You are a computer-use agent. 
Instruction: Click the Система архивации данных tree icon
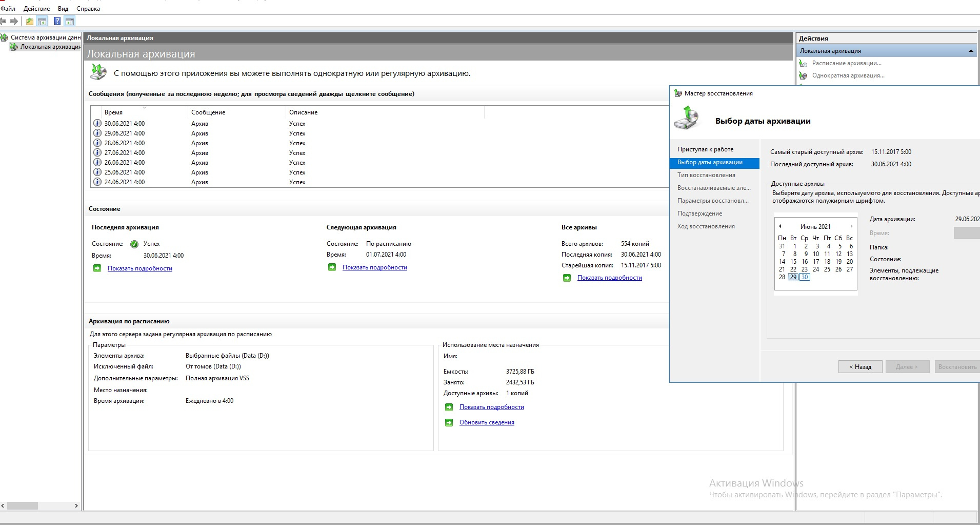coord(5,37)
